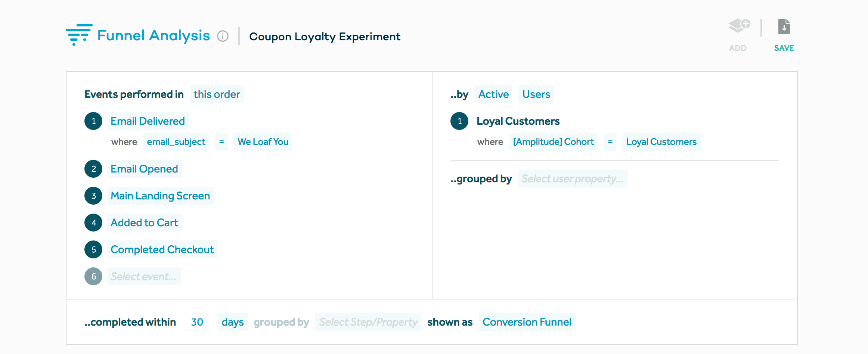Viewport: 868px width, 354px height.
Task: Open the 'Conversion Funnel' shown as dropdown
Action: [x=527, y=322]
